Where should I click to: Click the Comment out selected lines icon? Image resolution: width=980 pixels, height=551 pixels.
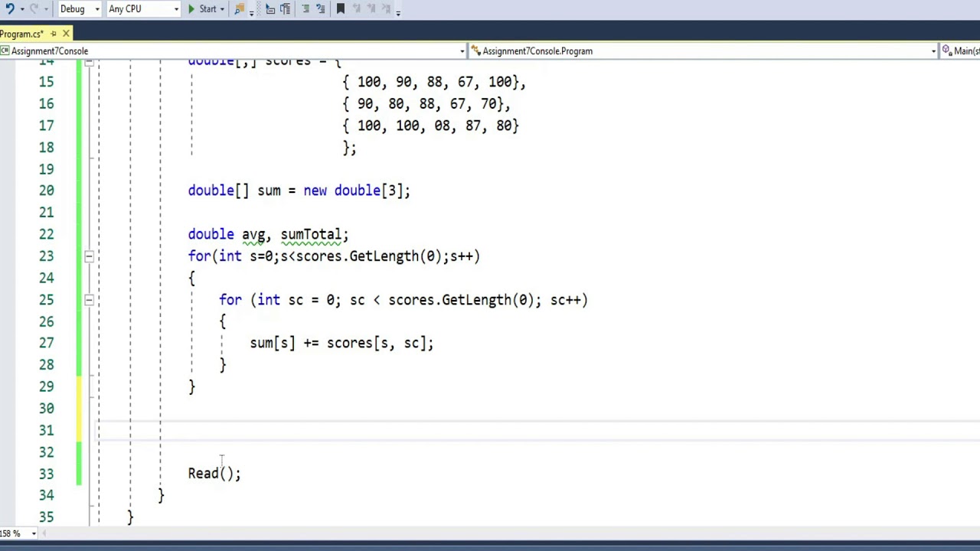click(305, 9)
